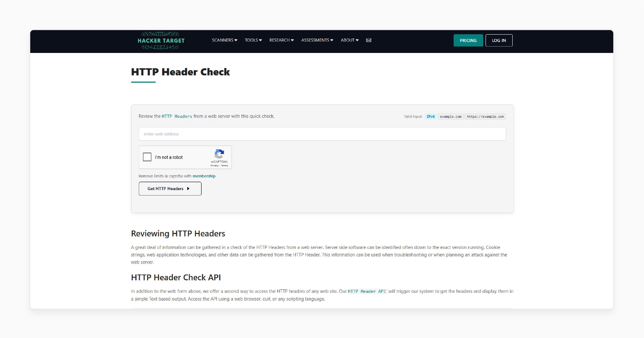644x338 pixels.
Task: Click the Hacker Target logo
Action: coord(161,40)
